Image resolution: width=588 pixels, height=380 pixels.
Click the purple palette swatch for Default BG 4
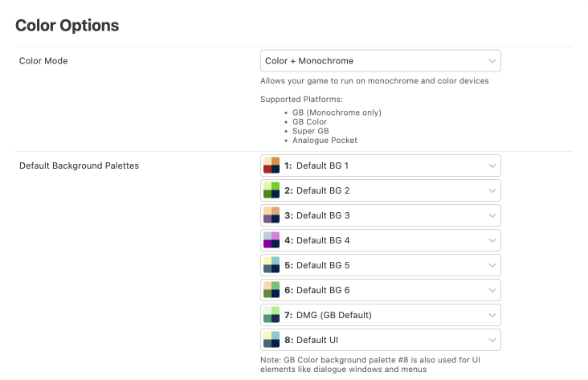coord(271,240)
